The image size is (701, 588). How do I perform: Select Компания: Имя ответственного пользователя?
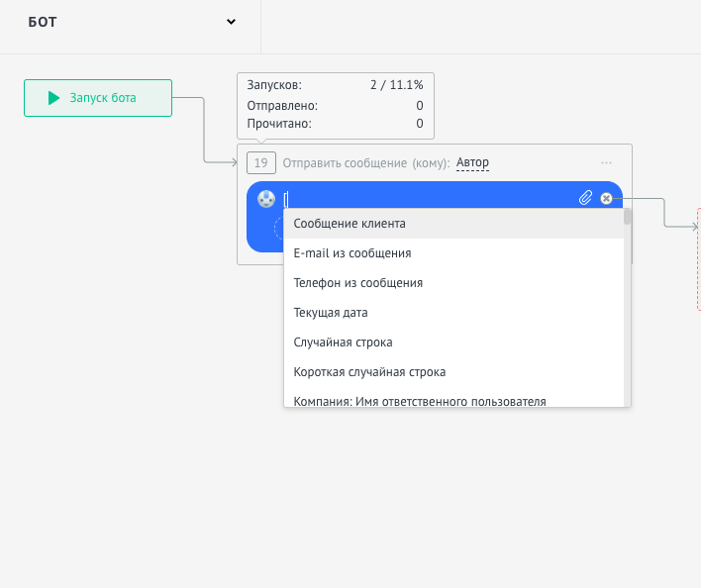[453, 399]
